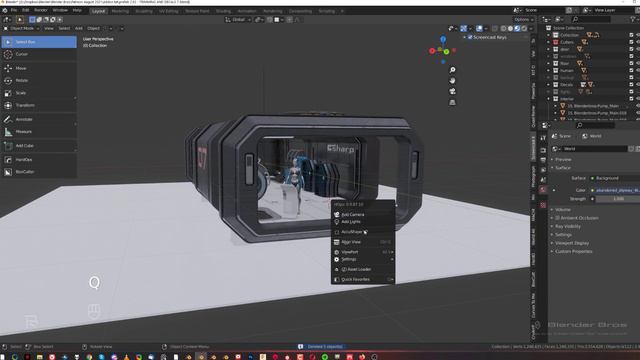This screenshot has width=640, height=360.
Task: Select the interior collection in outliner
Action: click(x=567, y=99)
